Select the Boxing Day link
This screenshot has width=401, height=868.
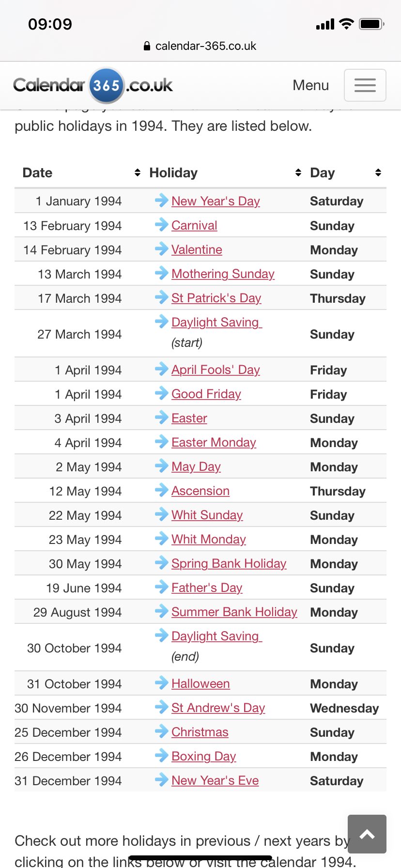pyautogui.click(x=204, y=756)
